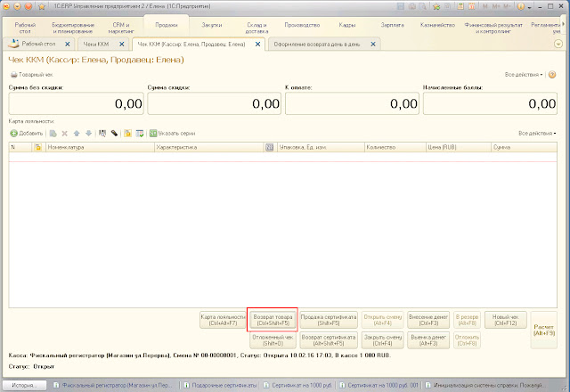Show more sections with the right chevron
Screen dimensions: 570x392
pyautogui.click(x=564, y=24)
